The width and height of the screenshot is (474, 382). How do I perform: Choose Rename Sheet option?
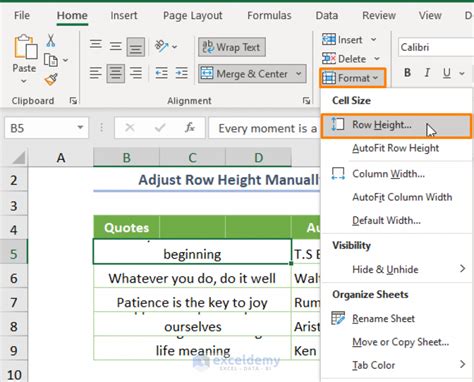pos(383,318)
